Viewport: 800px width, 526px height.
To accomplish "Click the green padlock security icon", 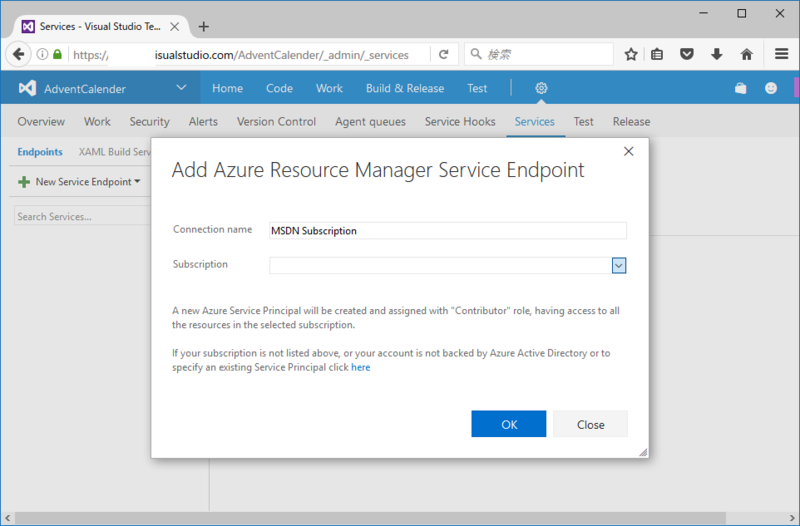I will (57, 54).
